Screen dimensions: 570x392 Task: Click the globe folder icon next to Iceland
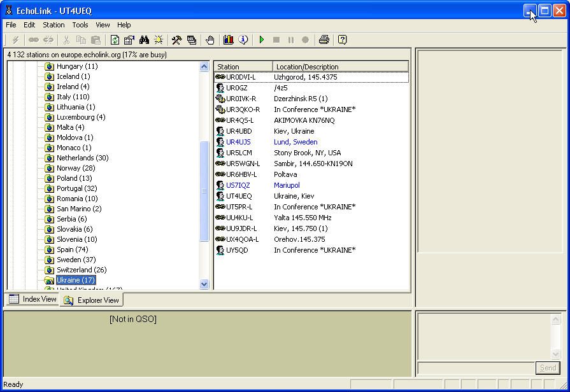(x=50, y=76)
